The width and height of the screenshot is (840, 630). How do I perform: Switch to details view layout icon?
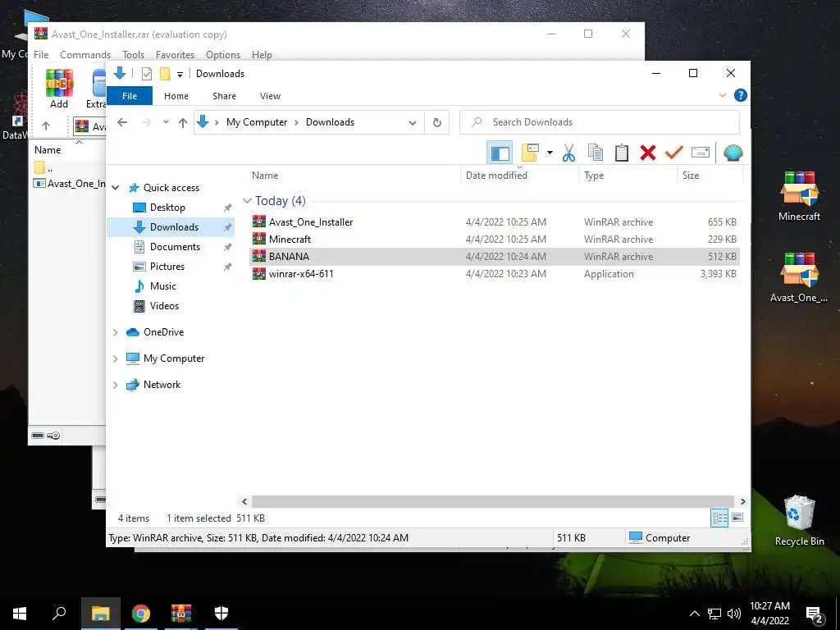point(719,518)
